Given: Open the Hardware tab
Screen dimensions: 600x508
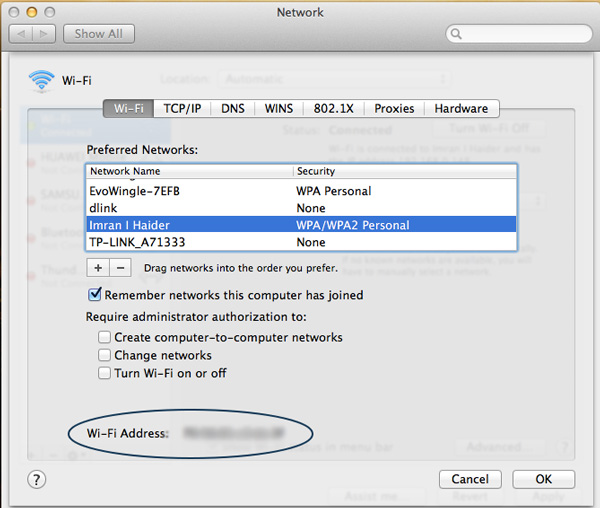Looking at the screenshot, I should point(461,109).
